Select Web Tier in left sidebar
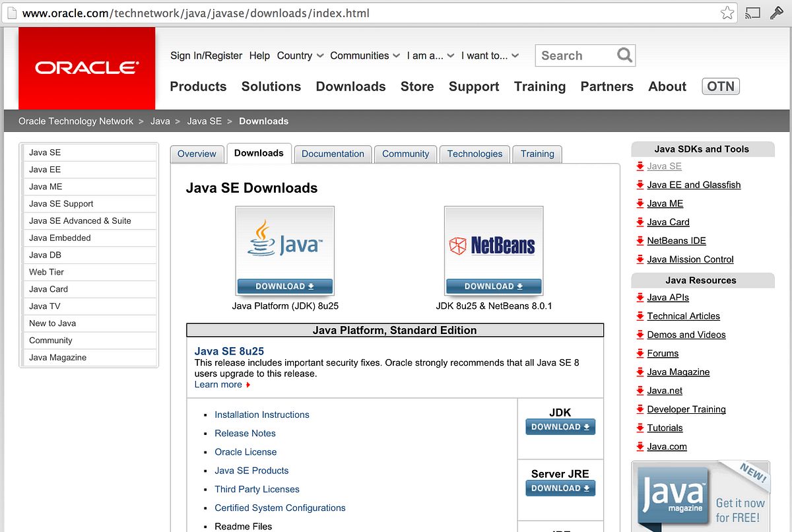The image size is (792, 532). (89, 272)
